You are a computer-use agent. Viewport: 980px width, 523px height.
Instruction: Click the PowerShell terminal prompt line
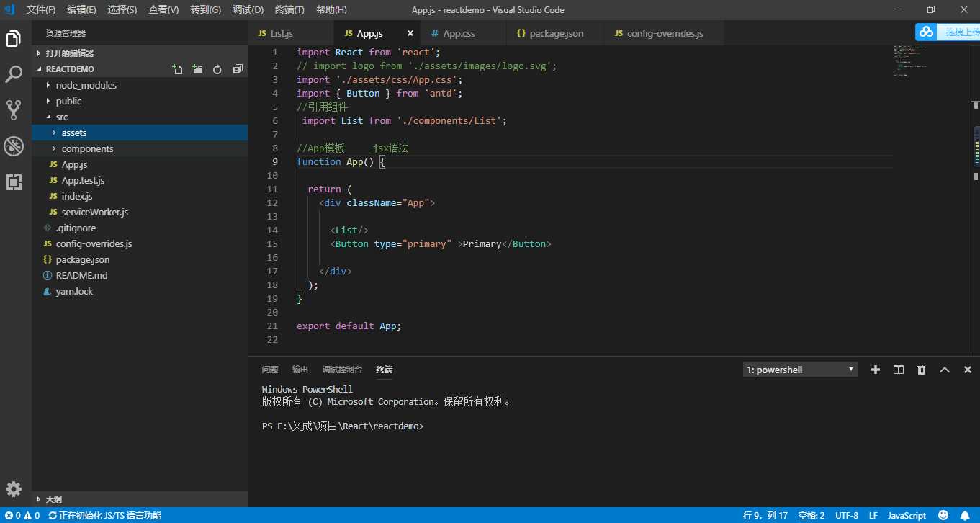click(343, 426)
